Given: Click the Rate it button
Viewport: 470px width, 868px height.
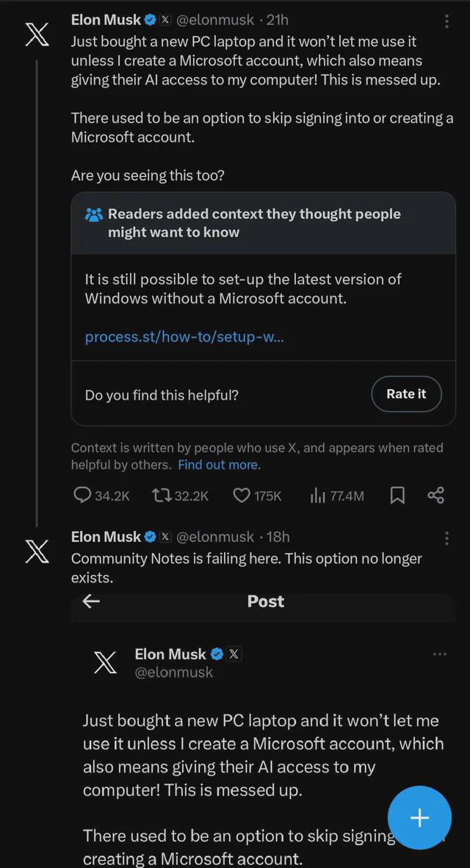Looking at the screenshot, I should pyautogui.click(x=405, y=394).
